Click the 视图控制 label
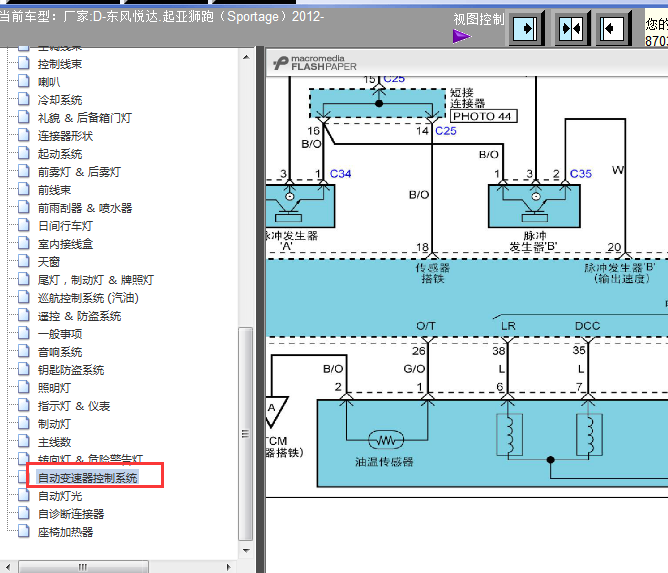 [x=478, y=19]
